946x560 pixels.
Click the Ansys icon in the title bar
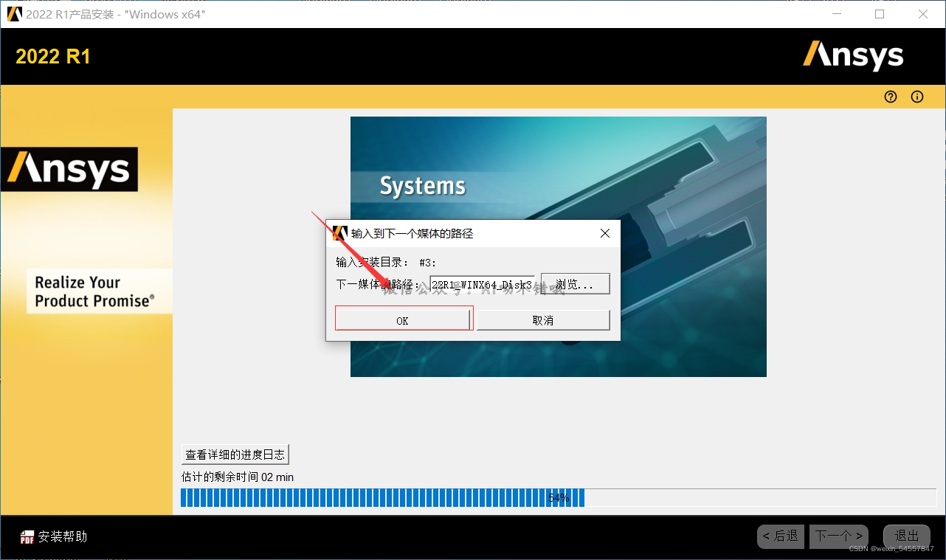pos(14,14)
